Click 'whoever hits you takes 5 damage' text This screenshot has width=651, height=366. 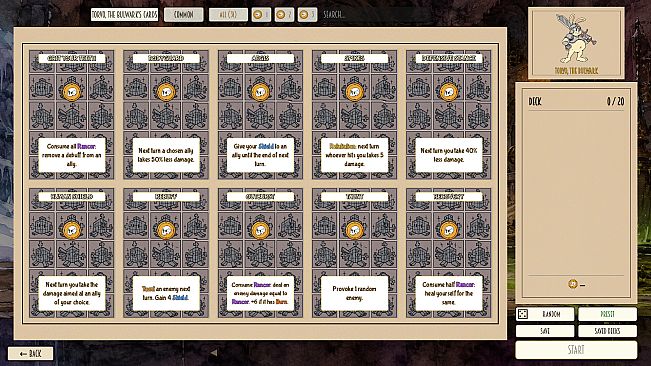pyautogui.click(x=354, y=155)
